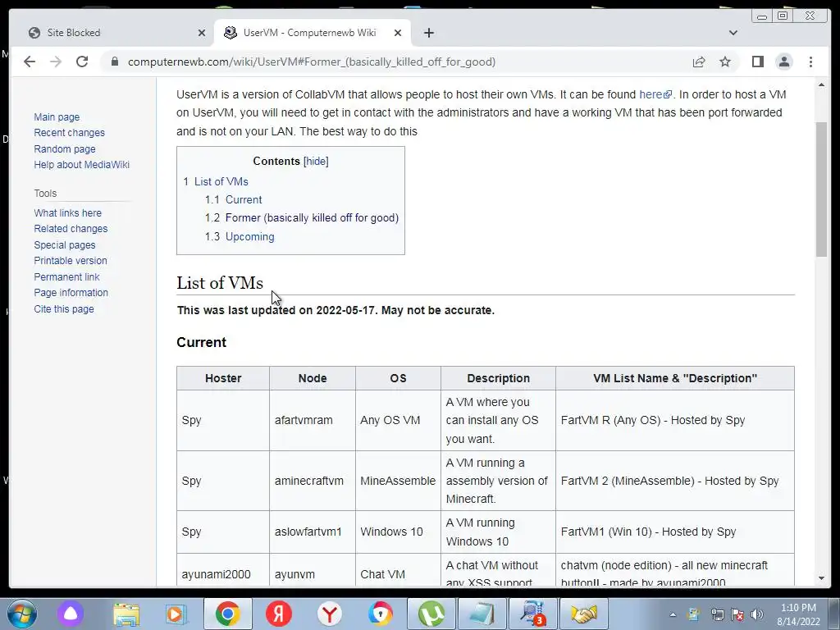840x630 pixels.
Task: Open the Notepad taskbar icon
Action: click(482, 614)
